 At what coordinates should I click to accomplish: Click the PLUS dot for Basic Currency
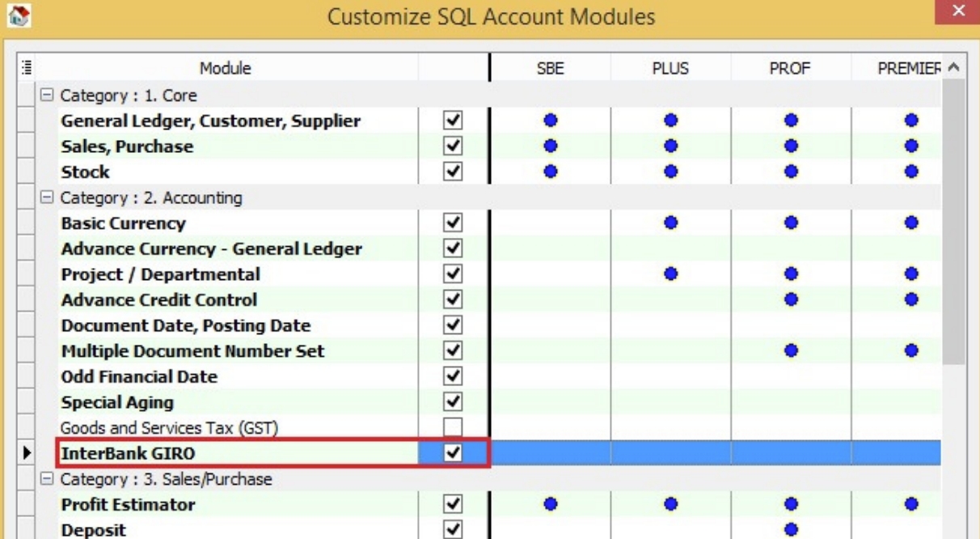670,223
